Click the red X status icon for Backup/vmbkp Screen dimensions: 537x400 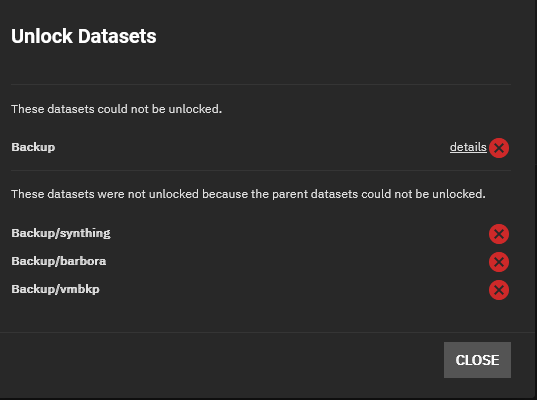[499, 290]
